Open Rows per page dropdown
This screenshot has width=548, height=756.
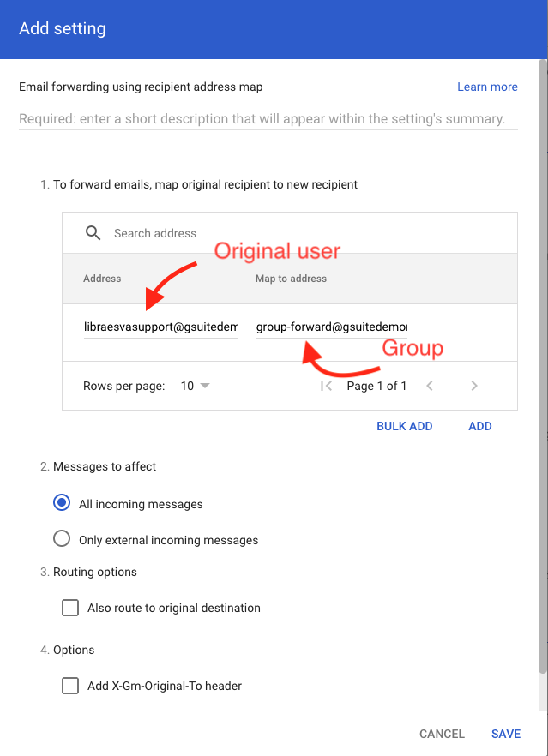coord(196,386)
